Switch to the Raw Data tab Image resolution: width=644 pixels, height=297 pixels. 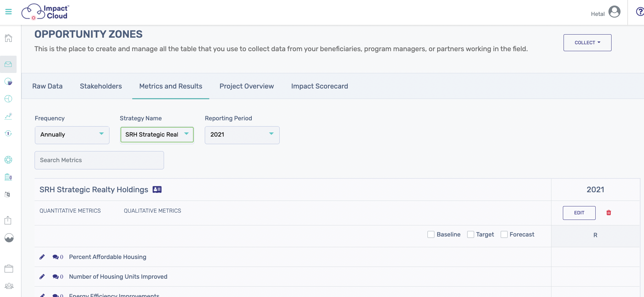click(47, 86)
